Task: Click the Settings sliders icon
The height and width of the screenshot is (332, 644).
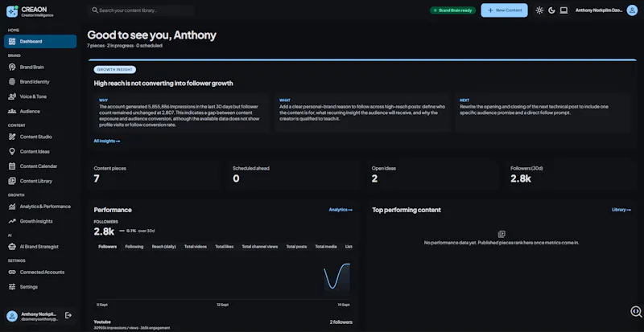Action: tap(12, 287)
